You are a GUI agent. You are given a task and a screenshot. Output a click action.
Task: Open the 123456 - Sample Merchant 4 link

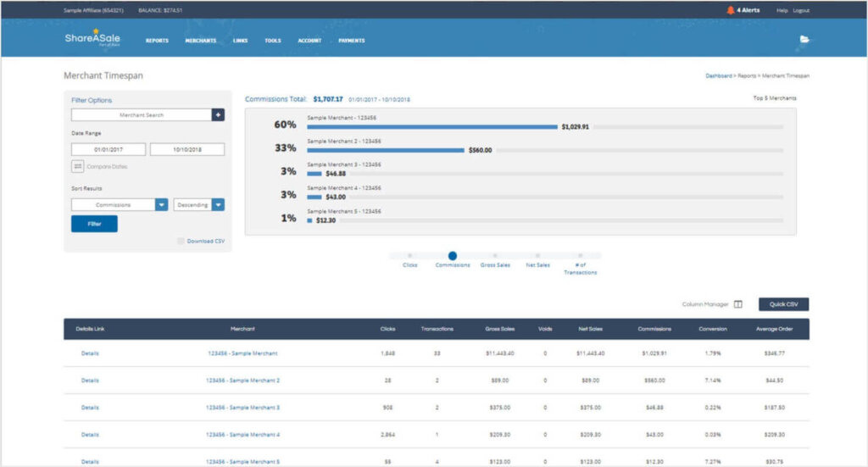pos(242,434)
